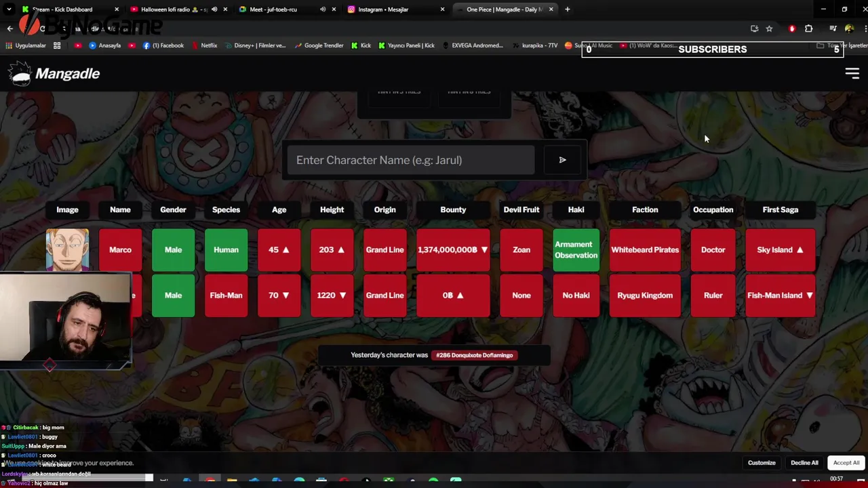Click the Doctor occupation cell
The width and height of the screenshot is (868, 488).
pyautogui.click(x=713, y=250)
